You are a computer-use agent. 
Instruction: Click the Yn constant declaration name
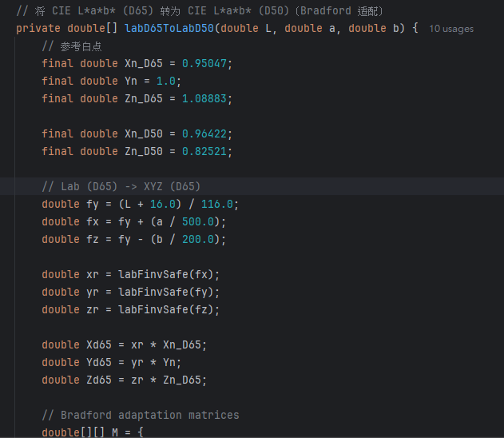tap(131, 81)
